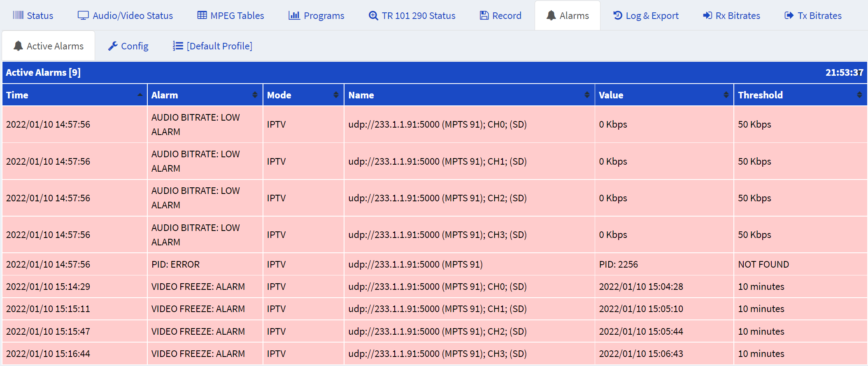Click the magnifier icon for TR 101 290 Status
Screen dimensions: 868x366
tap(373, 15)
